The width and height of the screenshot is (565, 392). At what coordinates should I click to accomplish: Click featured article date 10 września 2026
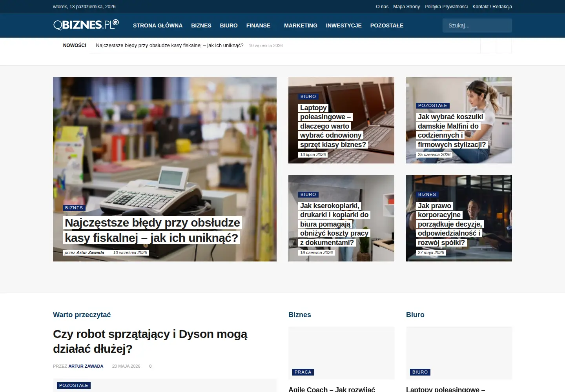pos(130,252)
